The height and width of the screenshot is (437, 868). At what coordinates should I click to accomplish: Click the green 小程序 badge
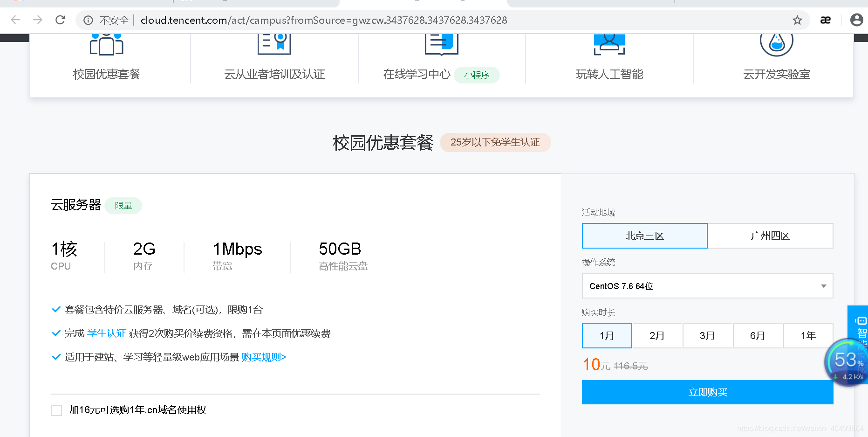click(477, 75)
